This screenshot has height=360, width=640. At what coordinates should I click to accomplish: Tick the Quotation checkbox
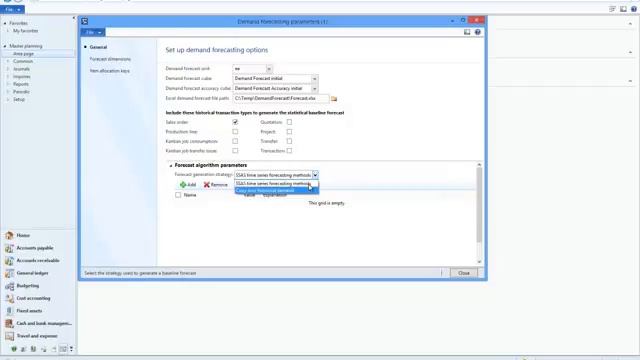tap(289, 122)
